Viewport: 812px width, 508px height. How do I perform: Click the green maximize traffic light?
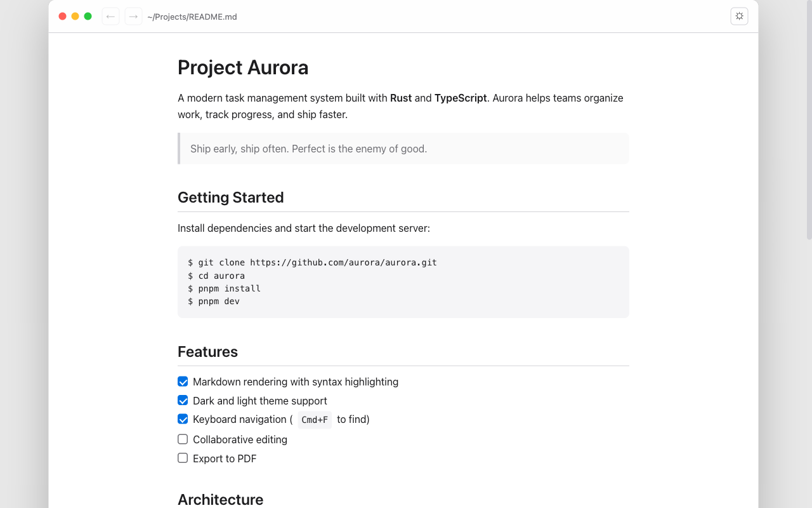(x=88, y=16)
